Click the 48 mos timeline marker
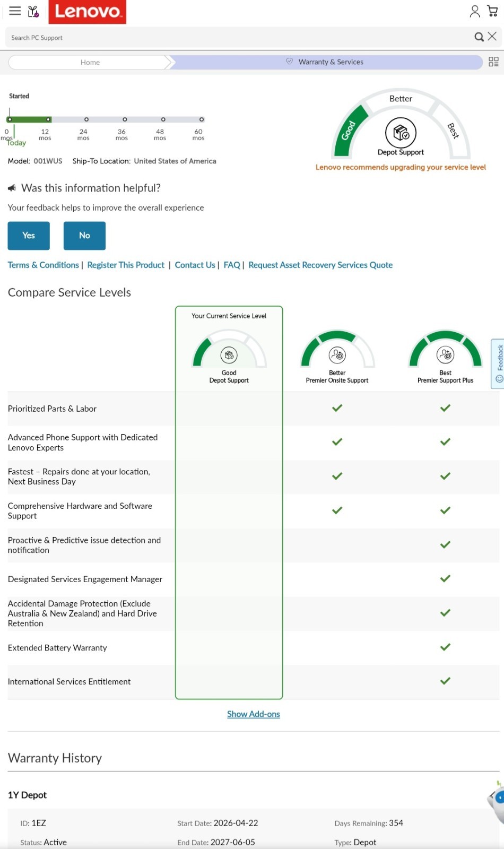504x849 pixels. click(163, 119)
